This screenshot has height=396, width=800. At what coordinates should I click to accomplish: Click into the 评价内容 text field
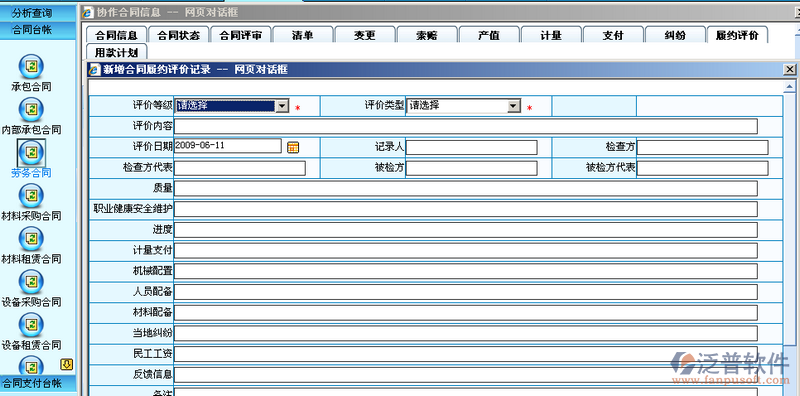[x=466, y=127]
